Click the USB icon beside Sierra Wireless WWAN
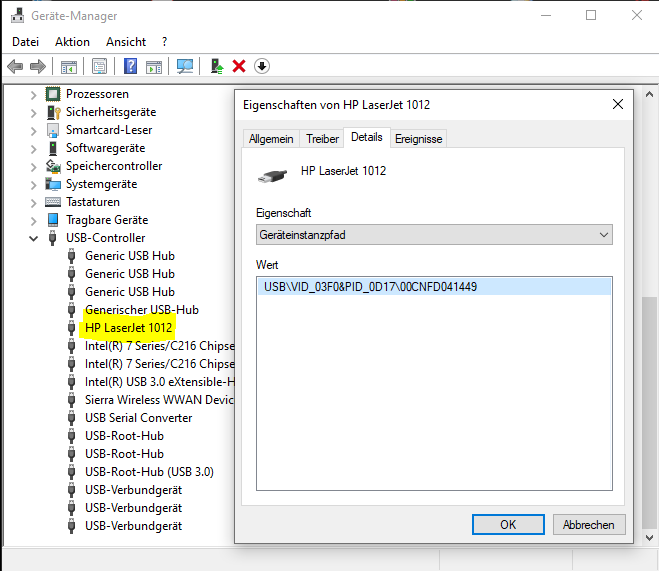Image resolution: width=659 pixels, height=571 pixels. coord(72,400)
